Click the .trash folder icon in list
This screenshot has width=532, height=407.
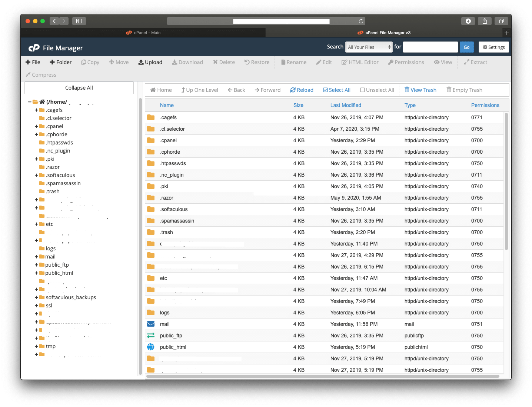151,232
